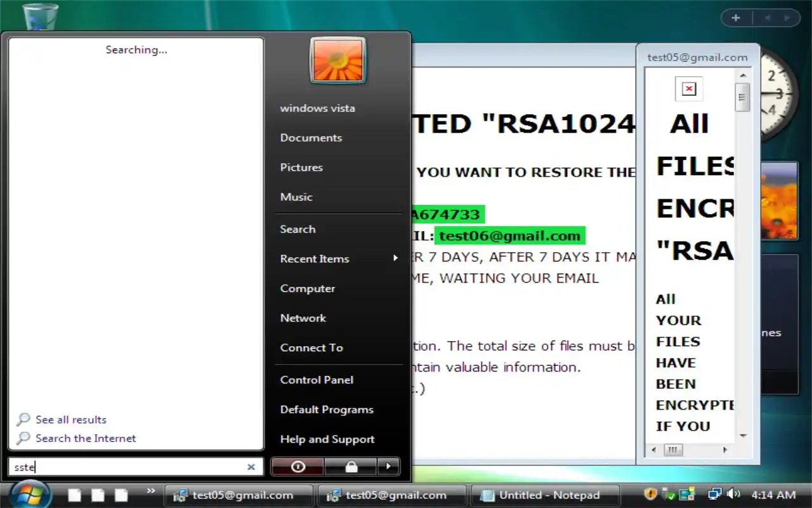Open Default Programs from Start menu
The width and height of the screenshot is (812, 508).
coord(327,410)
